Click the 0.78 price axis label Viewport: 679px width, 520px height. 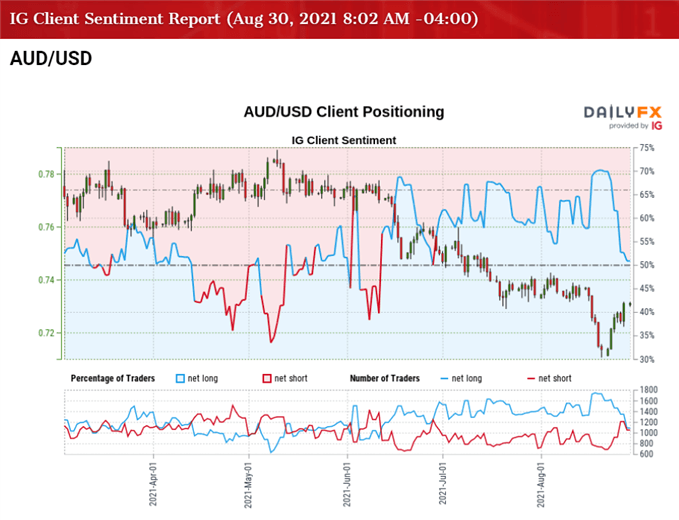coord(46,174)
